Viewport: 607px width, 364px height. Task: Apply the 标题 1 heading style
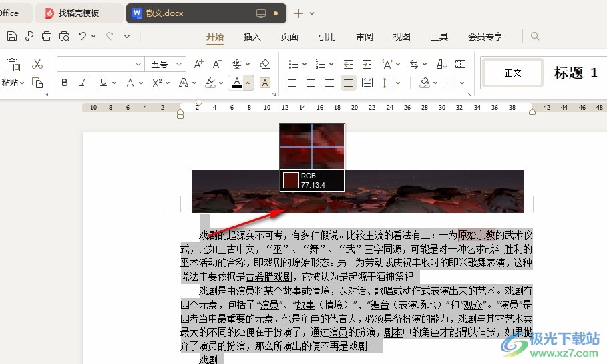click(x=576, y=73)
